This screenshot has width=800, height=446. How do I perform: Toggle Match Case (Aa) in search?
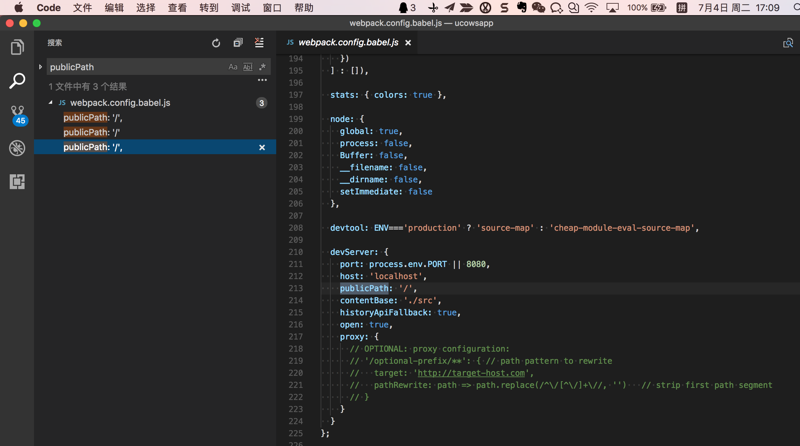coord(233,67)
